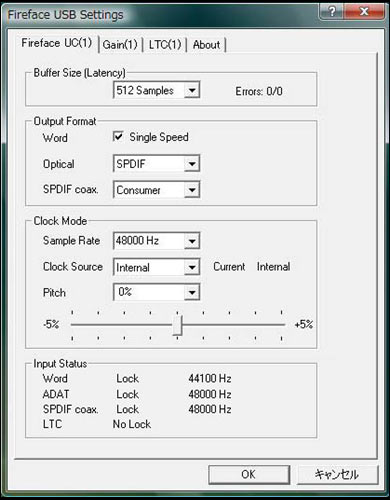Click the 44100 Hz Word input value
The height and width of the screenshot is (500, 390).
(x=210, y=379)
